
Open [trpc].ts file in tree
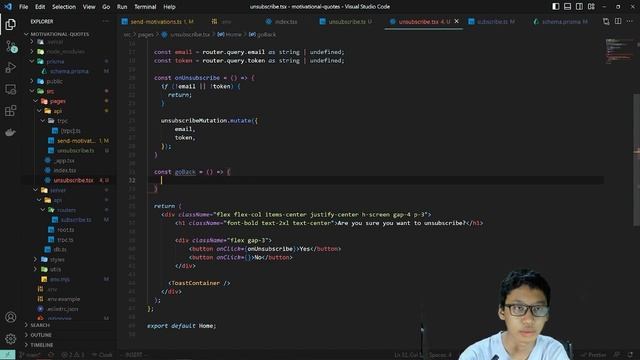point(70,131)
